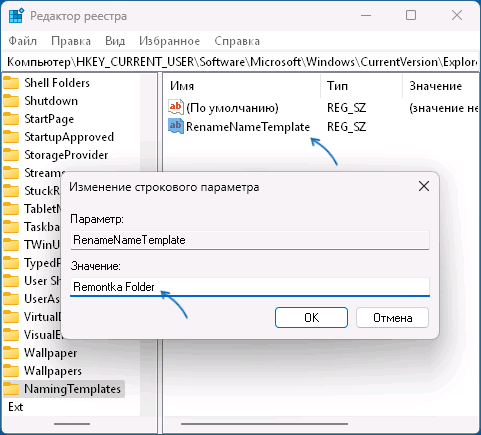This screenshot has width=481, height=435.
Task: Click the StartupApproved folder icon
Action: 11,137
